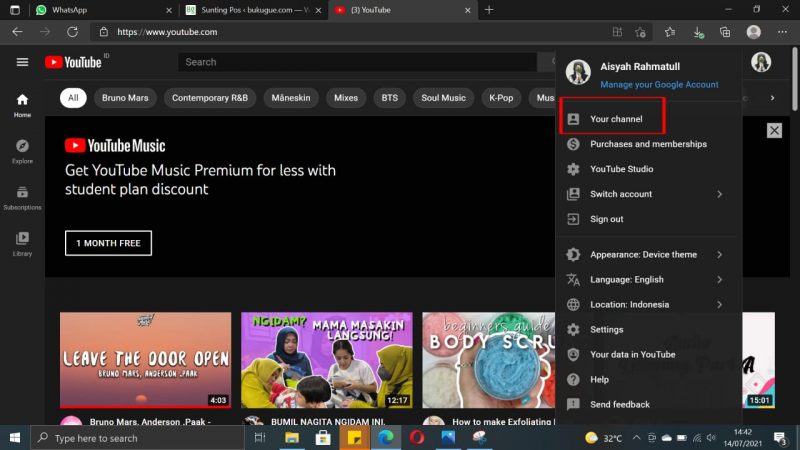Open Home in the left sidebar
Screen dimensions: 800x450
point(22,106)
